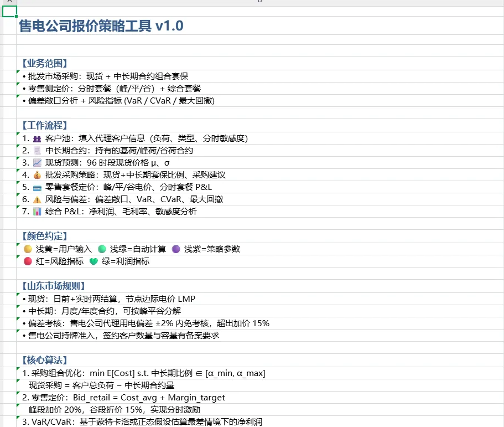The height and width of the screenshot is (427, 504).
Task: Select the row 售电公司持牌准入
Action: coord(259,335)
